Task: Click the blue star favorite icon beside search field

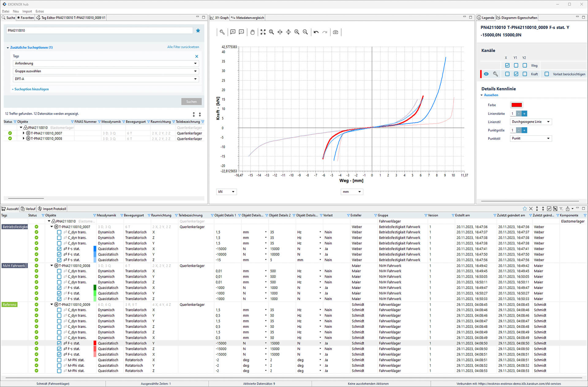Action: coord(198,30)
